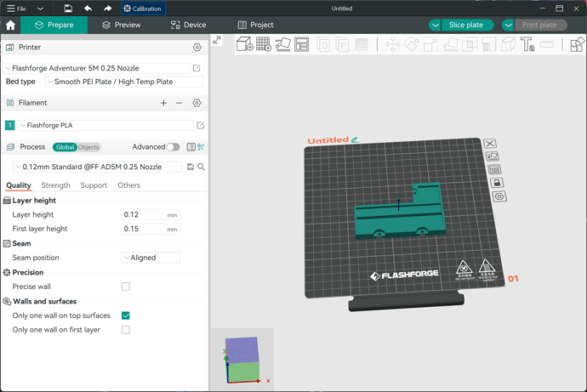Redo the last action
This screenshot has width=587, height=392.
click(x=107, y=9)
